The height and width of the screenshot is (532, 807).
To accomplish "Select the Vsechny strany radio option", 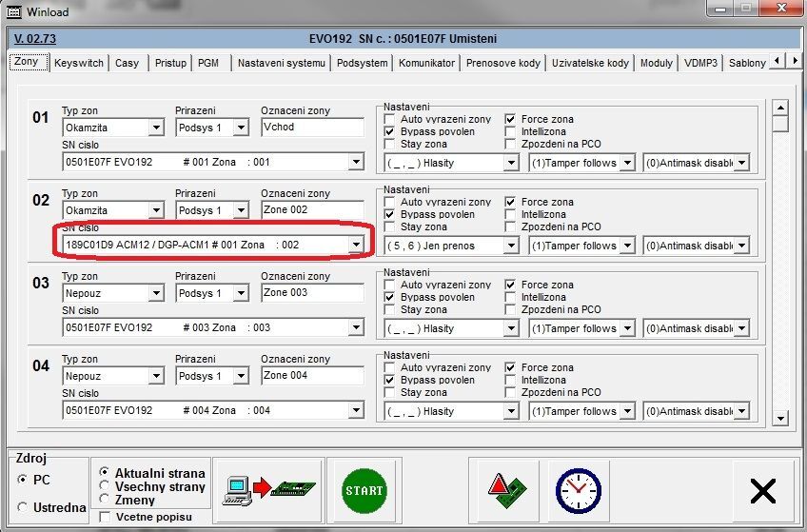I will pos(105,485).
